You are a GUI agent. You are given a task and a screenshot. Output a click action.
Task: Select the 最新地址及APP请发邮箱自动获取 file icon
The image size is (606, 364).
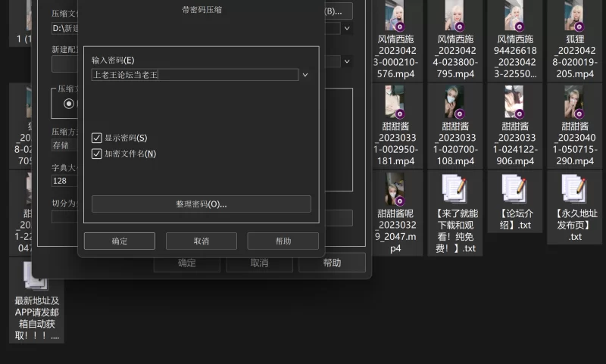36,275
